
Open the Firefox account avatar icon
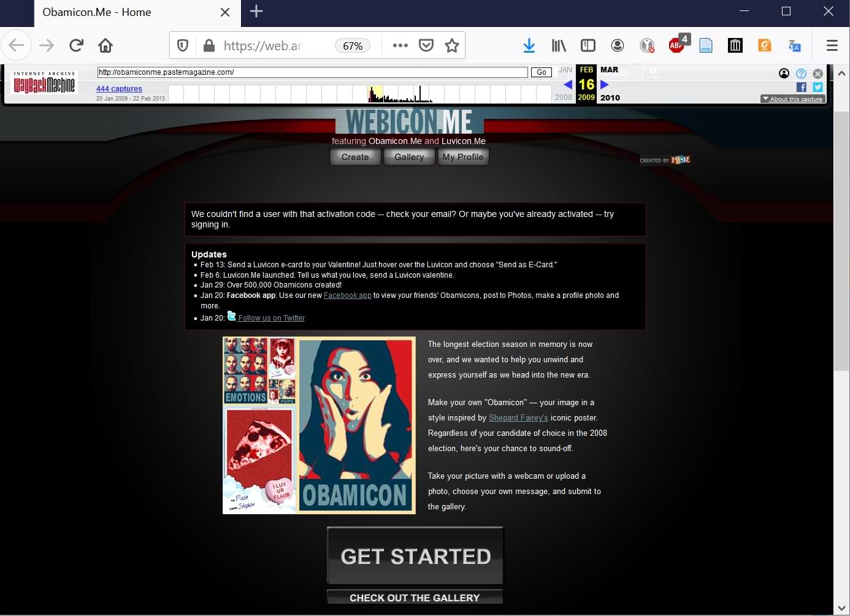618,45
